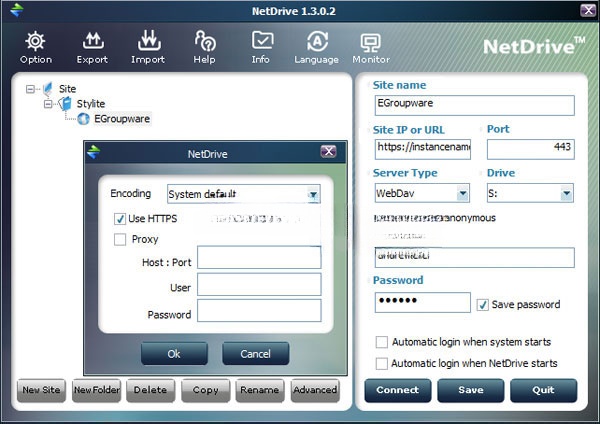
Task: Click the site Password field with dots
Action: pos(423,302)
